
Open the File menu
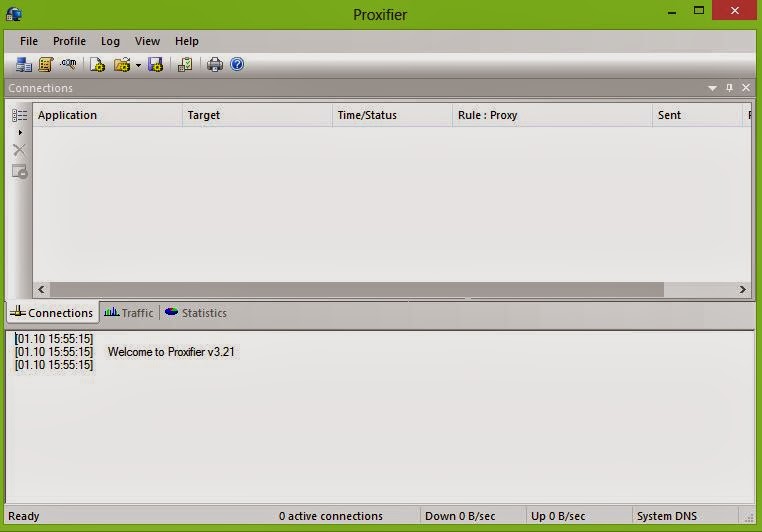[29, 41]
